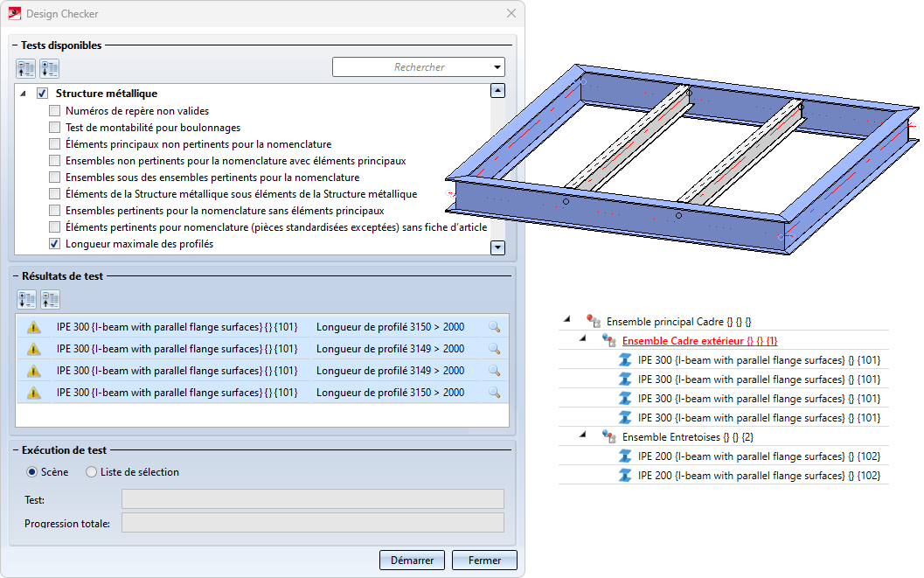
Task: Close the Design Checker dialog
Action: tap(511, 13)
